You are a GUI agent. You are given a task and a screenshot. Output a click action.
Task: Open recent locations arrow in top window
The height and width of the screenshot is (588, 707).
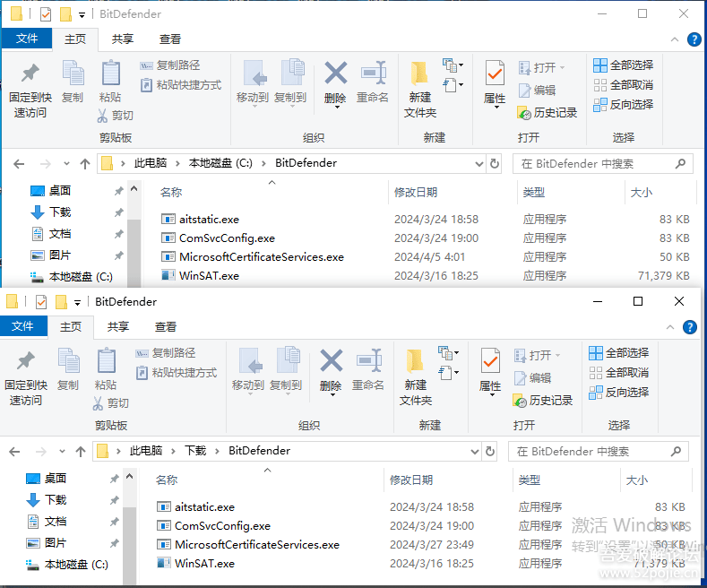(x=66, y=164)
